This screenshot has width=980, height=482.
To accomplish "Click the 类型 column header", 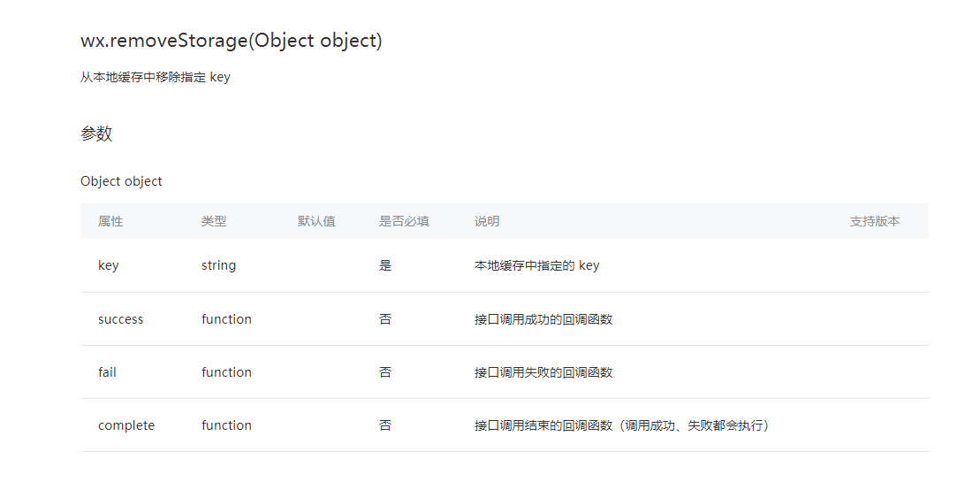I will coord(214,221).
